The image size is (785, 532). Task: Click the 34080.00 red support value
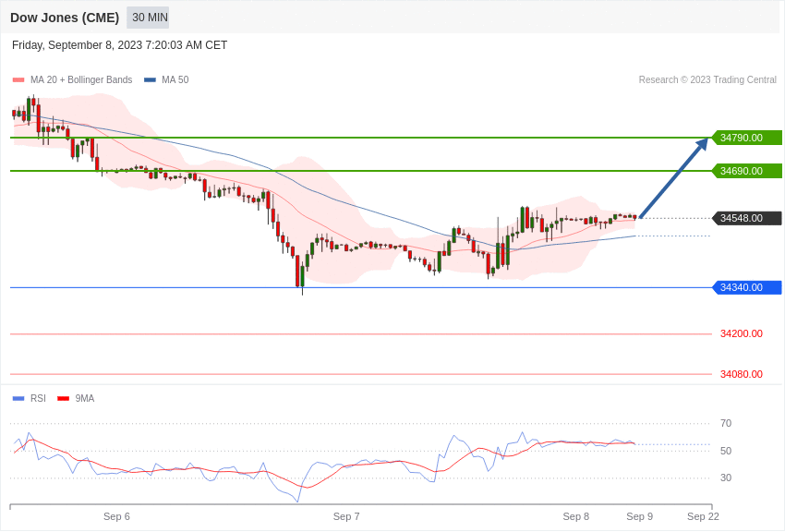[742, 374]
